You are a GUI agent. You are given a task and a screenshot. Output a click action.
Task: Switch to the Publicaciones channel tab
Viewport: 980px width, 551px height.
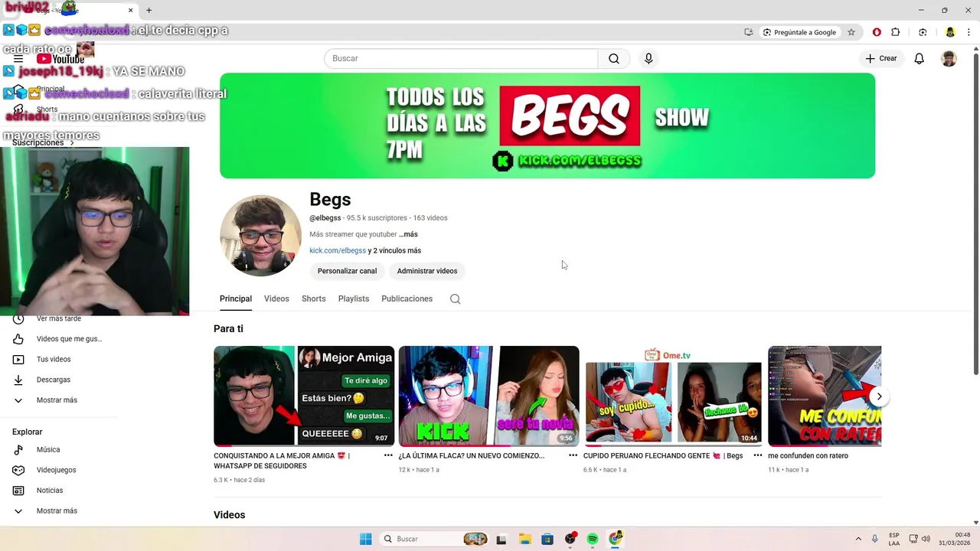tap(407, 299)
